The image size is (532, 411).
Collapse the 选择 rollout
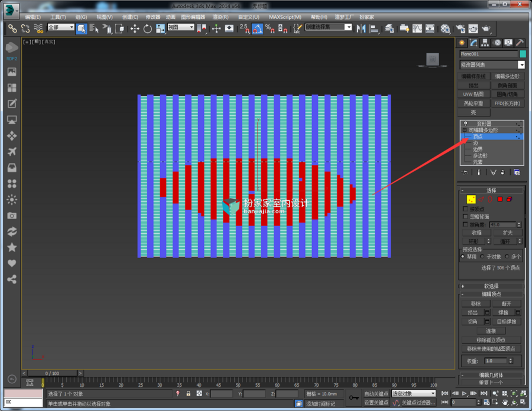[x=491, y=190]
